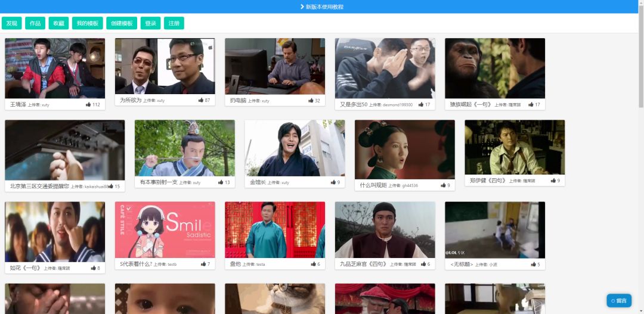Click thumbs-up on 北京第三区交通委提醒您 card

(110, 186)
